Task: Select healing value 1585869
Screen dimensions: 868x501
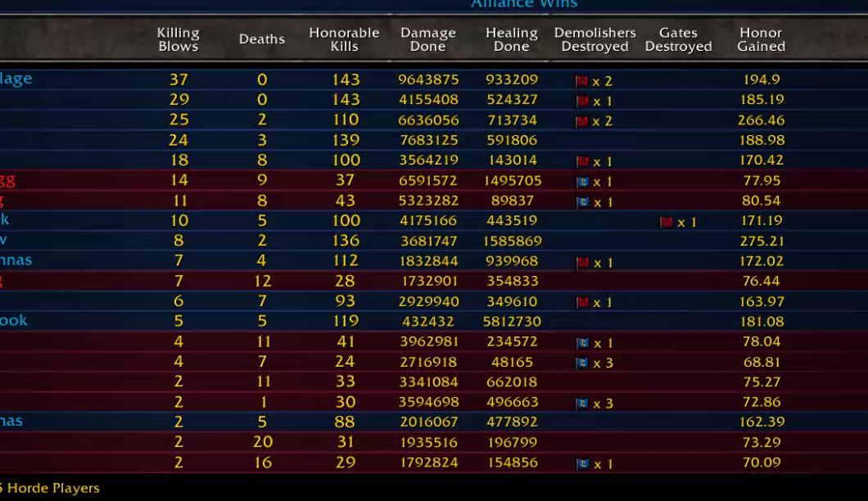Action: [512, 241]
